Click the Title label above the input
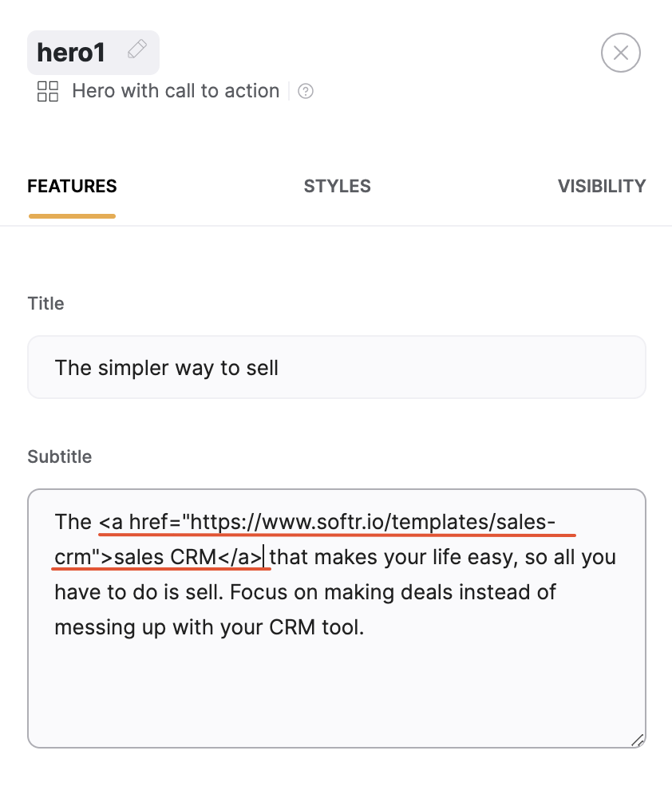The image size is (672, 798). tap(45, 303)
